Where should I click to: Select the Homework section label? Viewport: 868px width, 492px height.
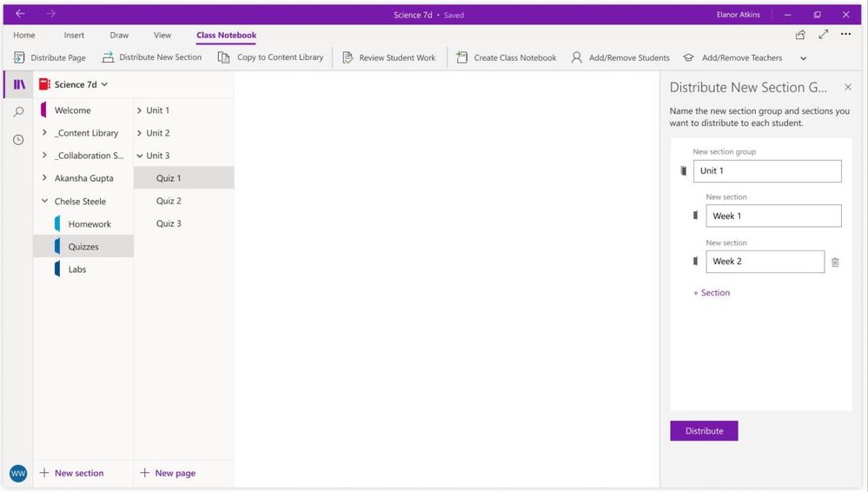click(89, 224)
